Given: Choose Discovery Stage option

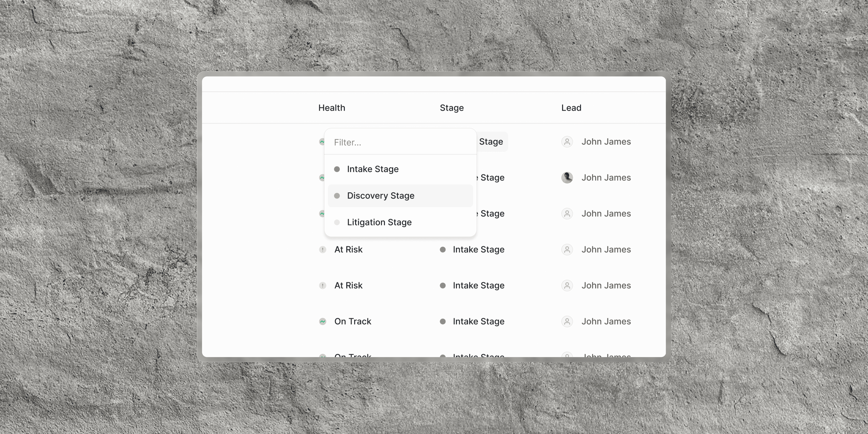Looking at the screenshot, I should coord(380,195).
